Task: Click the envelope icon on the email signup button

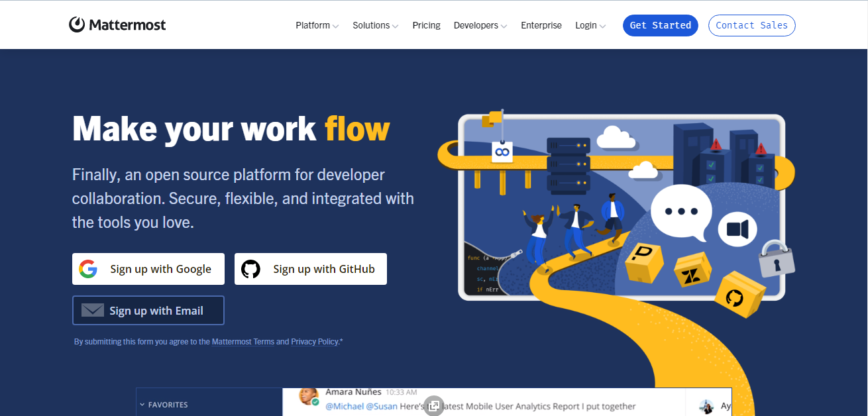Action: click(93, 311)
